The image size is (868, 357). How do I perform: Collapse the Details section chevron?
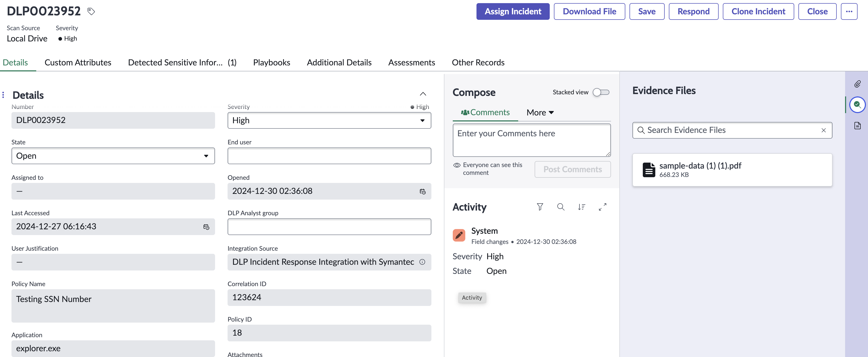[x=423, y=94]
